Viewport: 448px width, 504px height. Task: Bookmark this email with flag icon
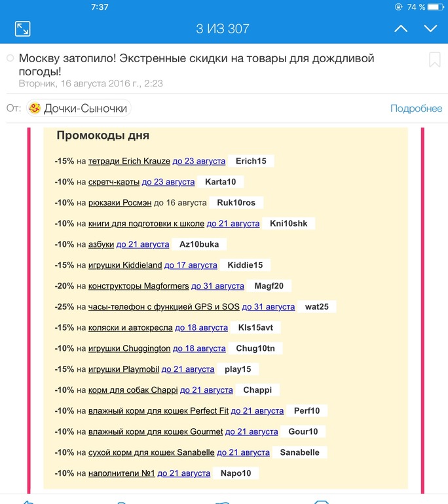434,60
